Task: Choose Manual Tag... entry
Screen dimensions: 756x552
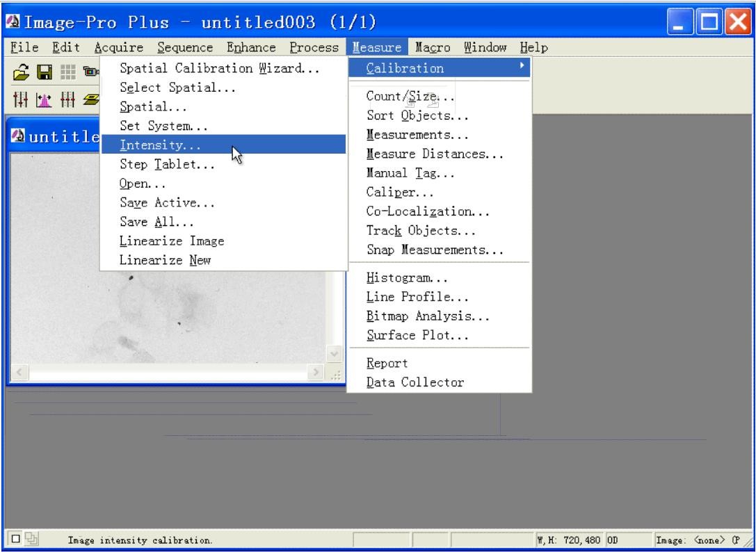Action: (x=440, y=172)
